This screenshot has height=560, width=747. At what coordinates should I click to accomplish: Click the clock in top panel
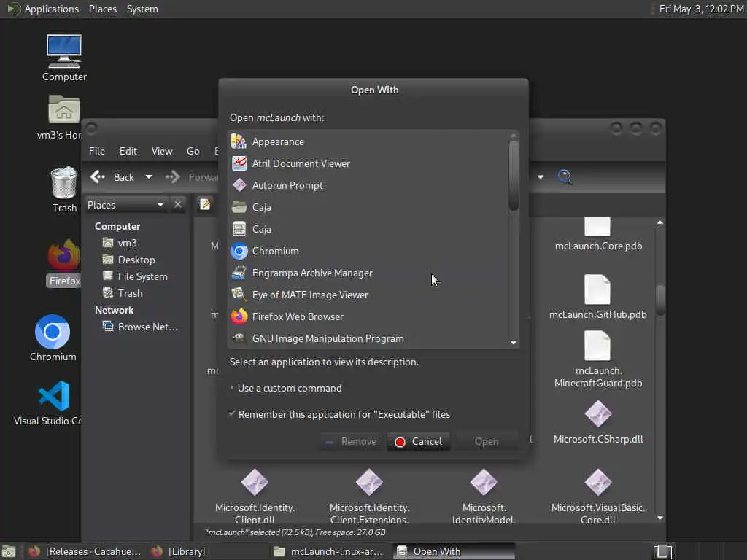pyautogui.click(x=701, y=9)
